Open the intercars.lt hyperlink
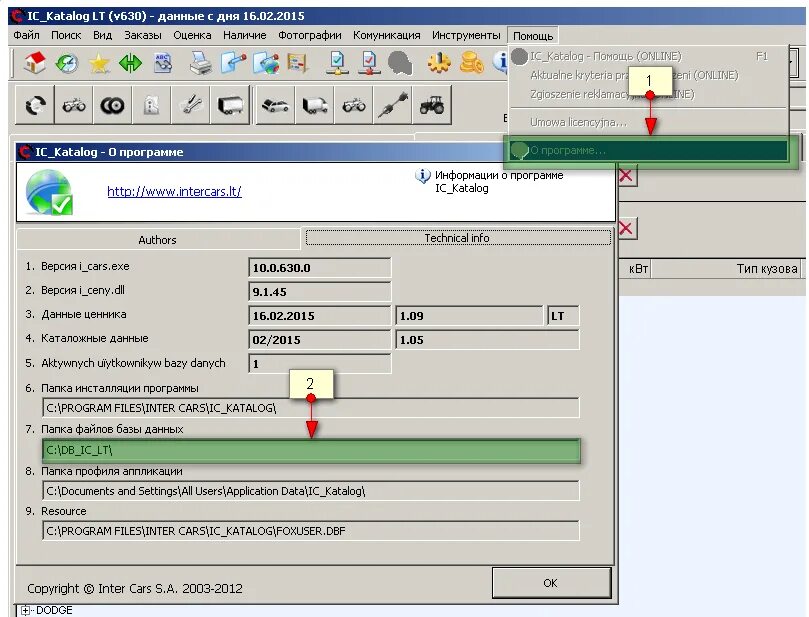 click(174, 191)
